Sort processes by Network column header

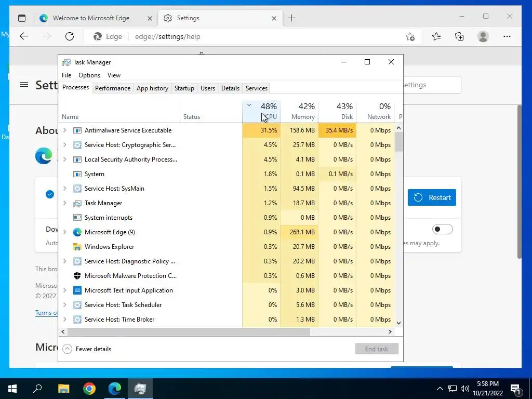point(376,112)
